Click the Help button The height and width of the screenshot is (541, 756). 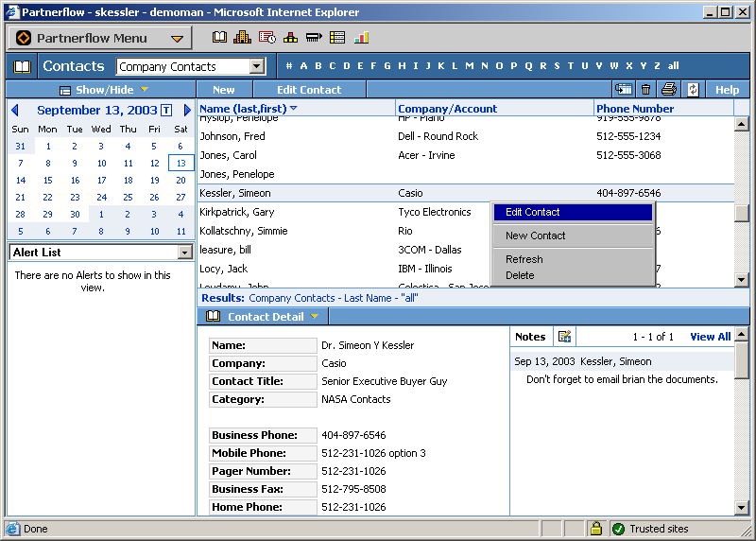tap(727, 89)
